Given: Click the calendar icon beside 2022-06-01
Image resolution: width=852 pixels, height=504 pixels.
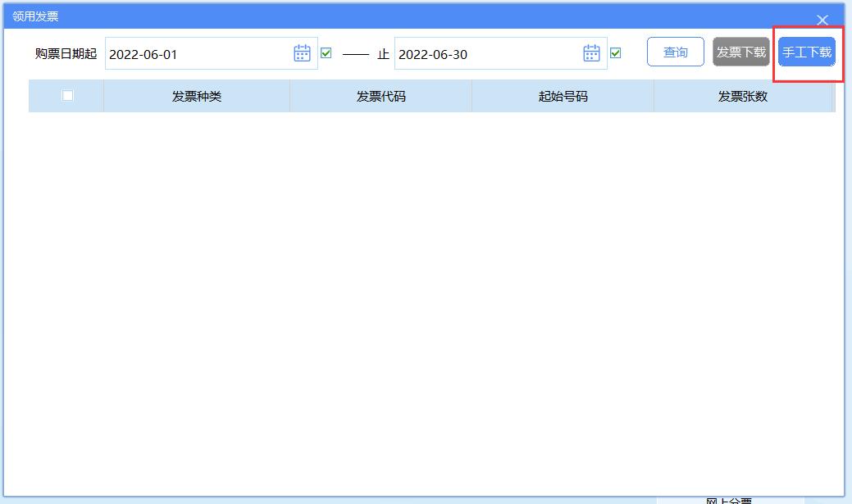Looking at the screenshot, I should point(301,52).
